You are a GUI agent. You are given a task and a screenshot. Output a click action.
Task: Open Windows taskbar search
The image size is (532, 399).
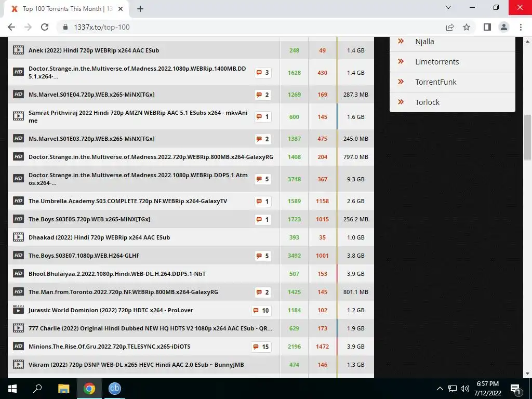click(x=37, y=389)
